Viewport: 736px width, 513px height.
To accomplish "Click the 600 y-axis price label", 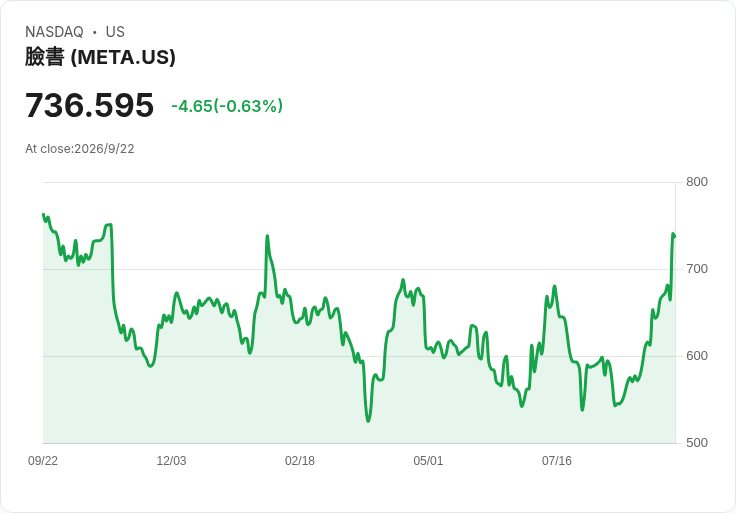I will click(697, 356).
